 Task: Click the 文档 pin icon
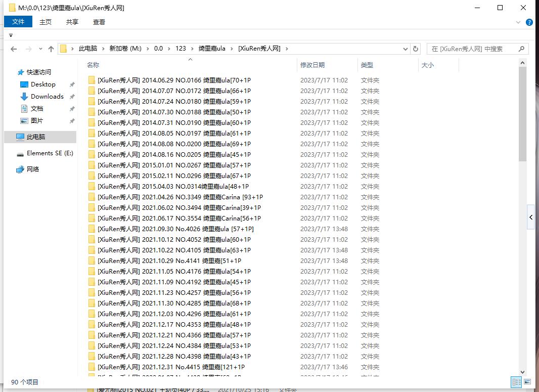pos(72,109)
